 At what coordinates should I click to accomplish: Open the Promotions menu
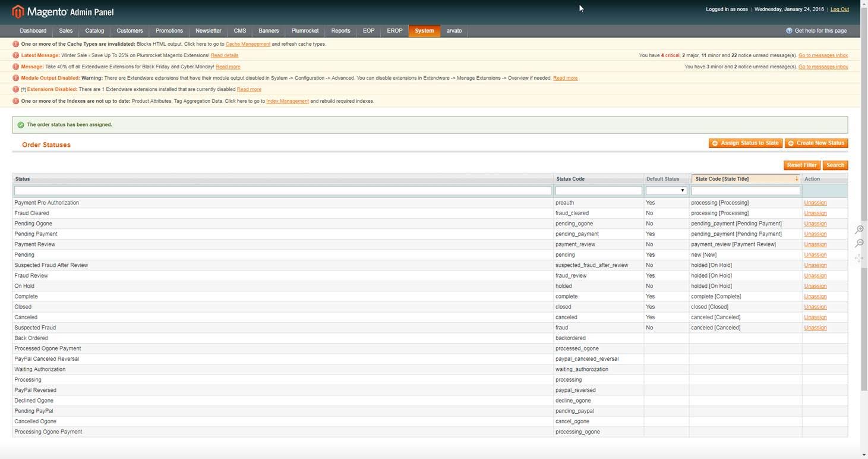pyautogui.click(x=169, y=30)
